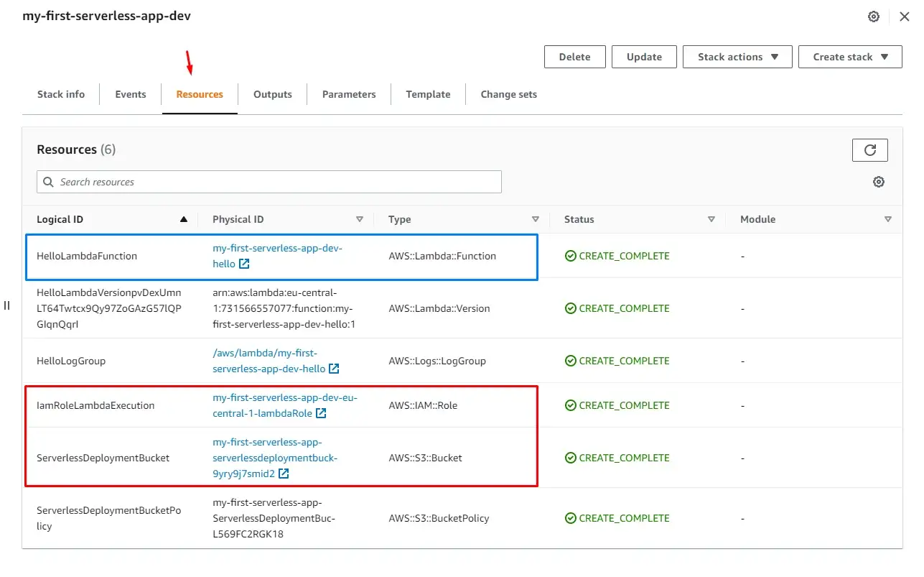This screenshot has width=924, height=577.
Task: Click external link icon next to HelloLogGroup path
Action: 333,369
